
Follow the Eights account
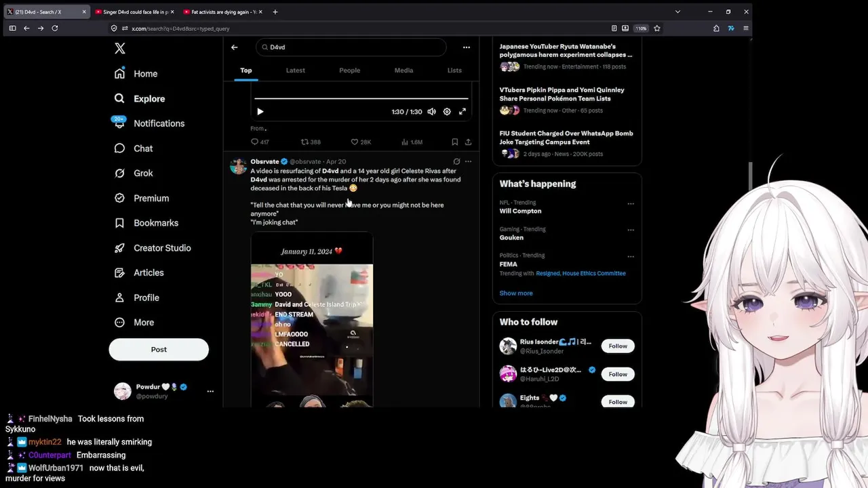point(618,402)
